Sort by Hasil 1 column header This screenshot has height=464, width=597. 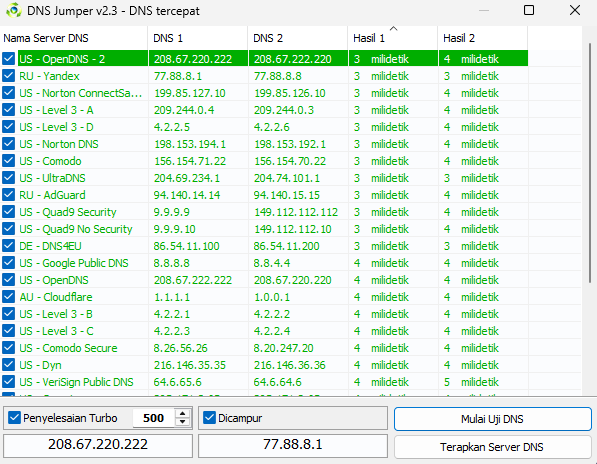coord(393,38)
